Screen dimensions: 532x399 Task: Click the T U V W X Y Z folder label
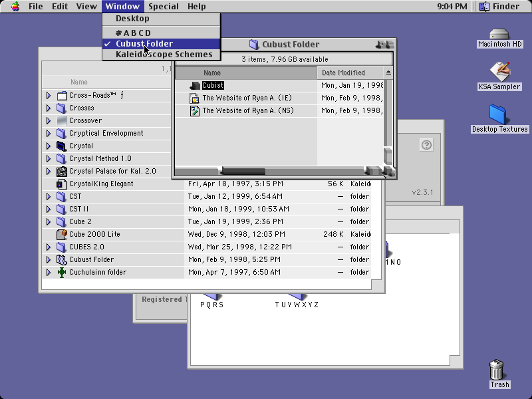tap(297, 305)
